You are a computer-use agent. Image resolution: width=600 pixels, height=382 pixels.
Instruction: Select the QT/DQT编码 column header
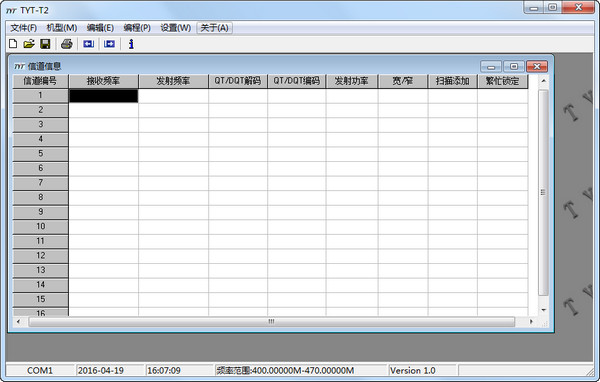tap(297, 81)
